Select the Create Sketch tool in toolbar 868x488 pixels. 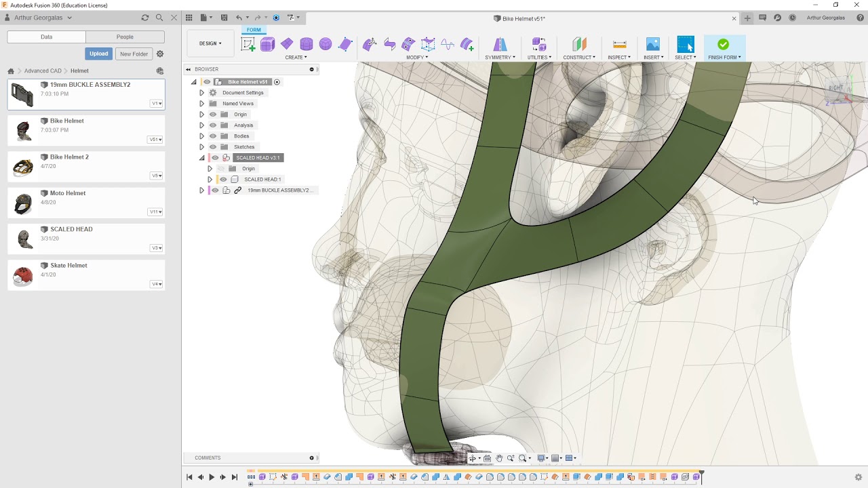point(248,45)
